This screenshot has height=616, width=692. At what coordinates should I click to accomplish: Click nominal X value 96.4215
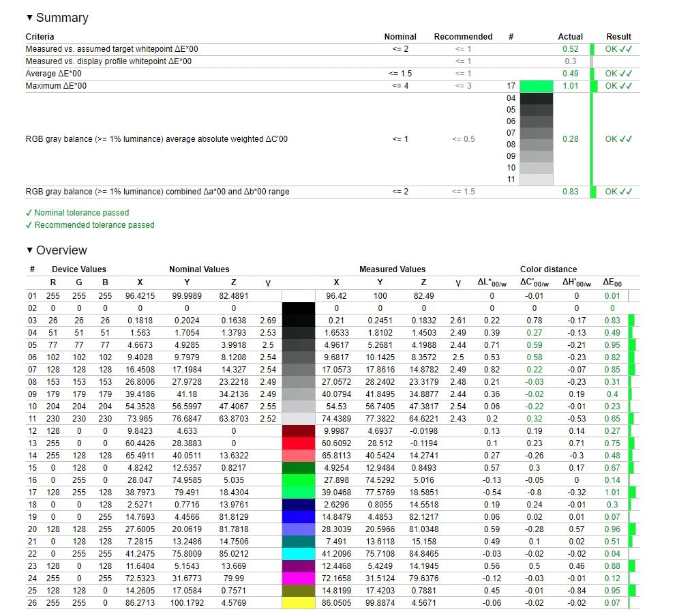click(140, 296)
